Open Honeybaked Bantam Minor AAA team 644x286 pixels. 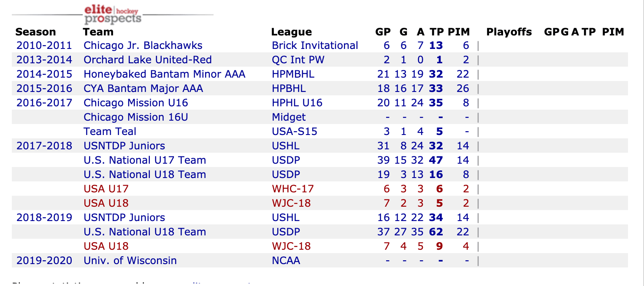[x=165, y=74]
